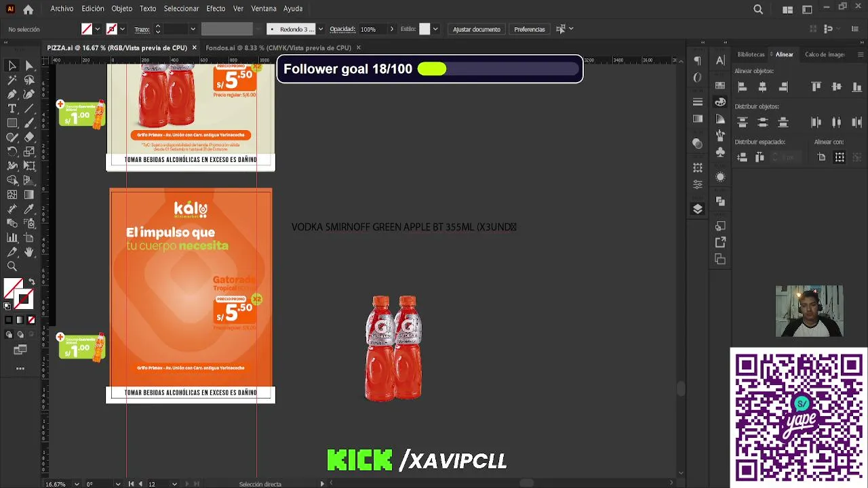Select the Pen tool
Screen dimensions: 868x488
pyautogui.click(x=12, y=94)
